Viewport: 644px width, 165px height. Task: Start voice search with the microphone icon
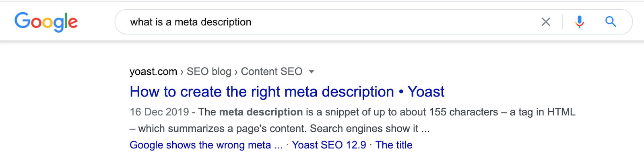point(580,22)
